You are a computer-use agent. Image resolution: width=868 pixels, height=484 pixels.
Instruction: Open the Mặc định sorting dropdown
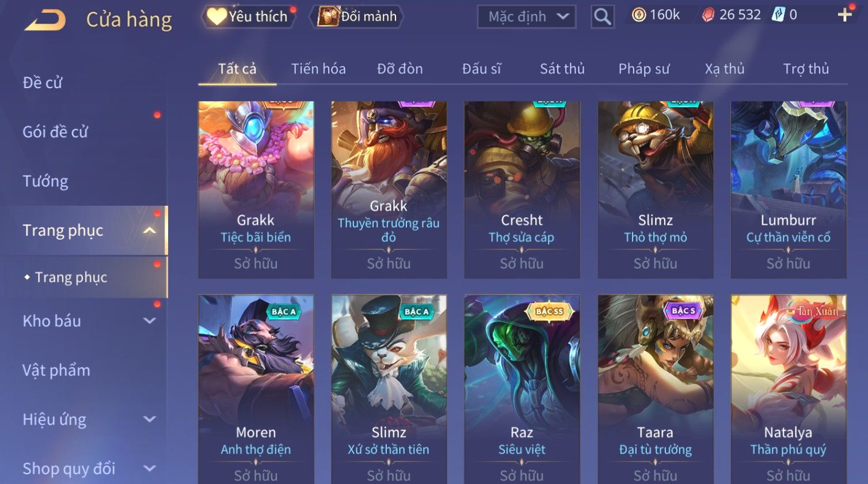point(526,17)
